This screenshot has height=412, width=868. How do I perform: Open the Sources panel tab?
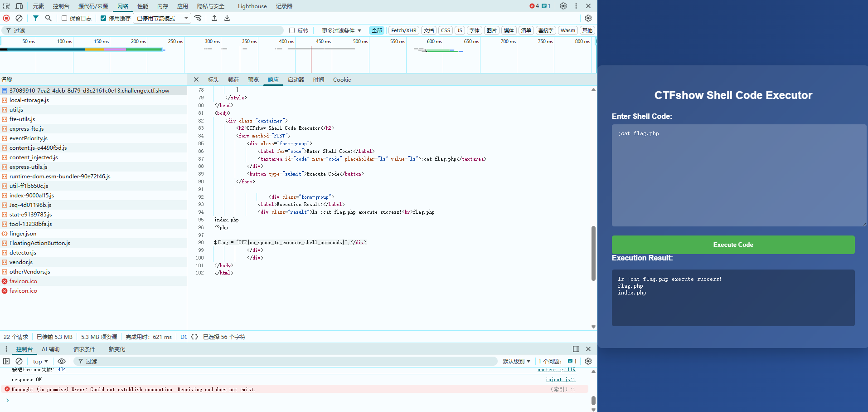pyautogui.click(x=93, y=6)
